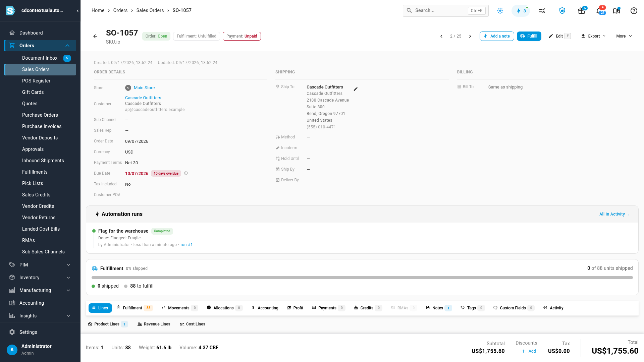Collapse the Orders sidebar section
Screen dimensions: 644x362
point(67,46)
